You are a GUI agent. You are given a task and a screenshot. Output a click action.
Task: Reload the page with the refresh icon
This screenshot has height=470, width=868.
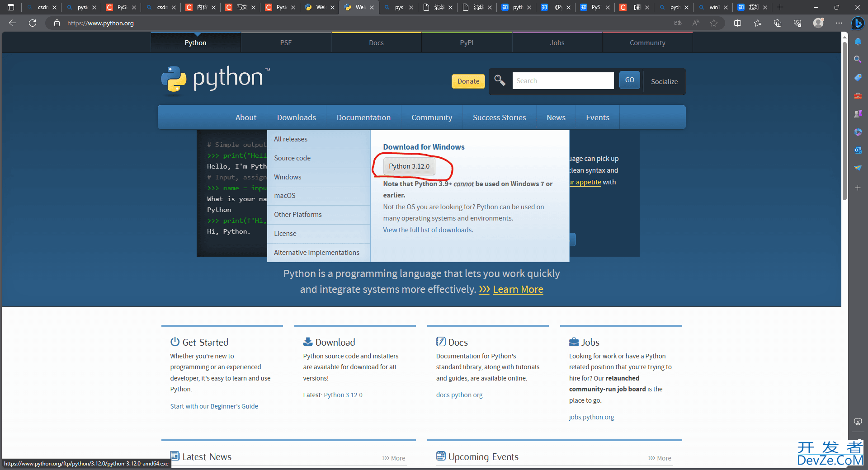click(33, 23)
